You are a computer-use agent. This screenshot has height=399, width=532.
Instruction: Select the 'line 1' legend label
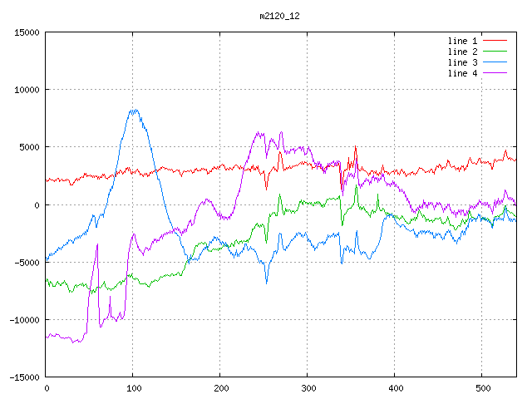tap(462, 41)
